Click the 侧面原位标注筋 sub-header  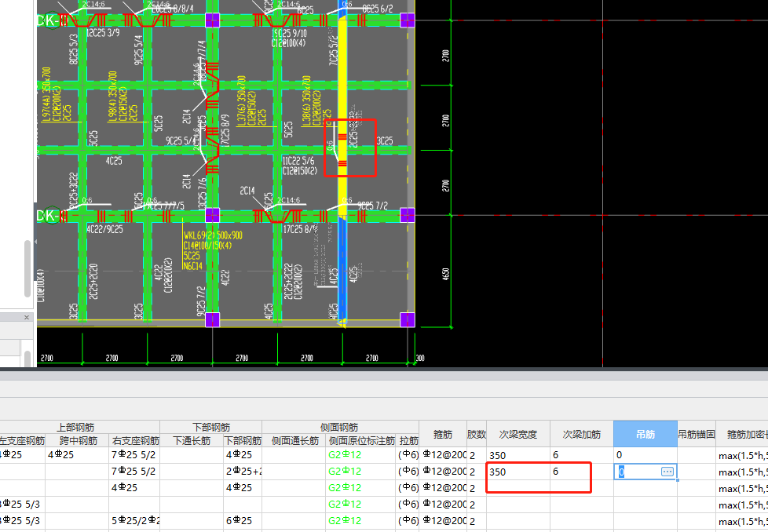pos(361,440)
